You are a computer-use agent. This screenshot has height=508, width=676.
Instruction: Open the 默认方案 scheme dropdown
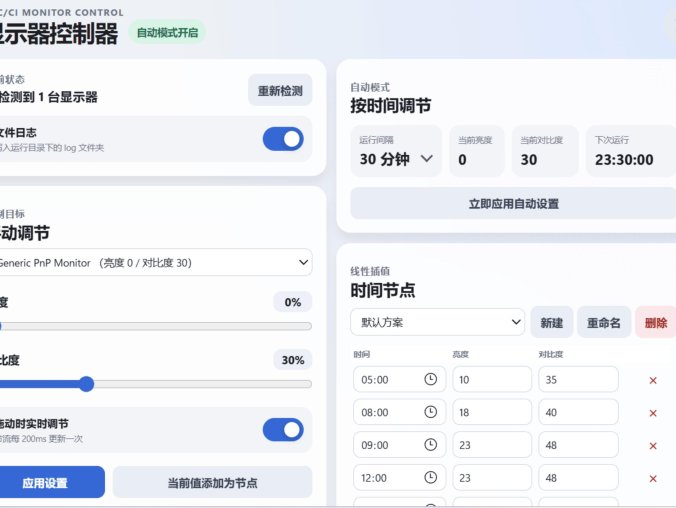point(437,322)
